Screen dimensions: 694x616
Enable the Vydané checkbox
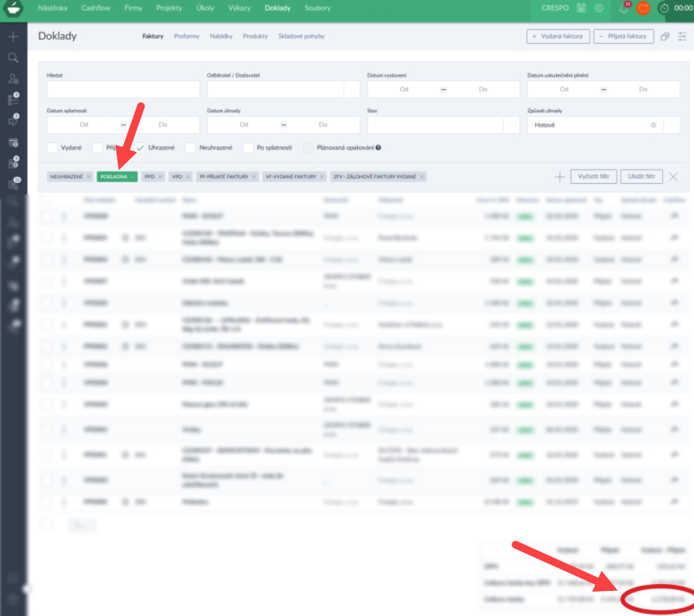pos(52,148)
